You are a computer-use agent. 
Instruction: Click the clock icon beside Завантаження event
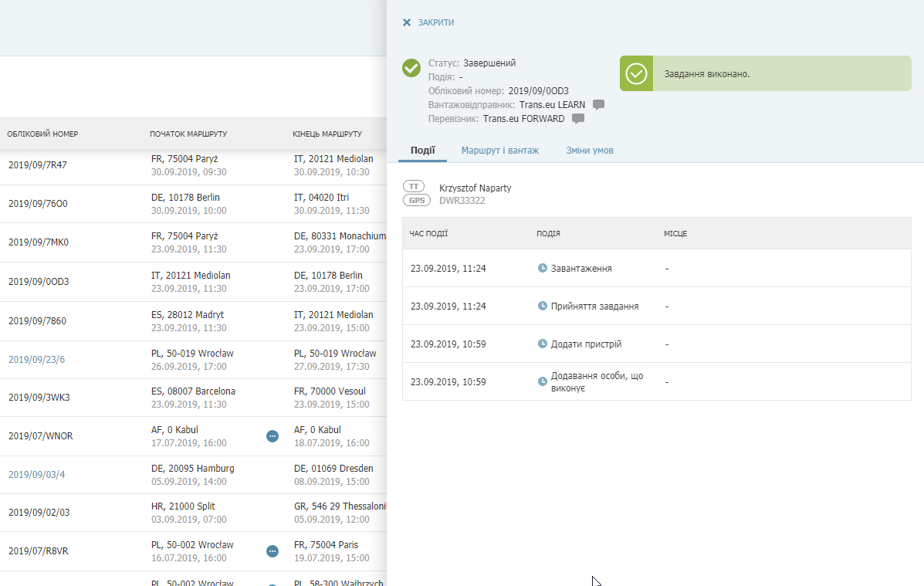click(x=542, y=268)
